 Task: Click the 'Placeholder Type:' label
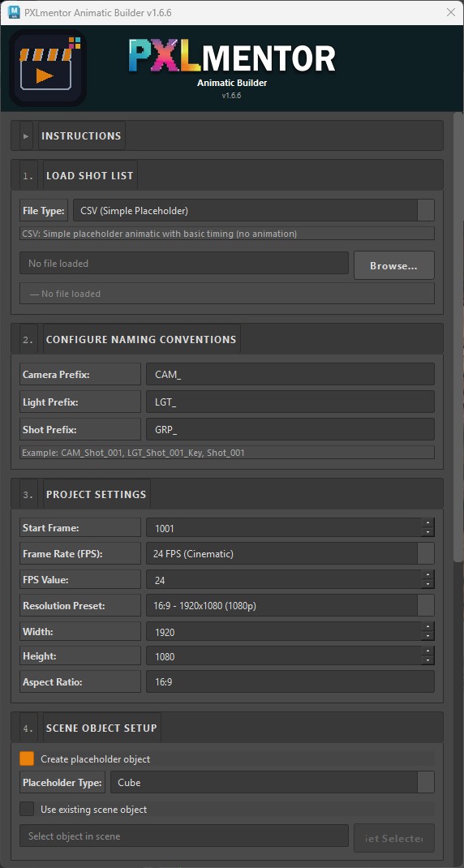coord(62,782)
